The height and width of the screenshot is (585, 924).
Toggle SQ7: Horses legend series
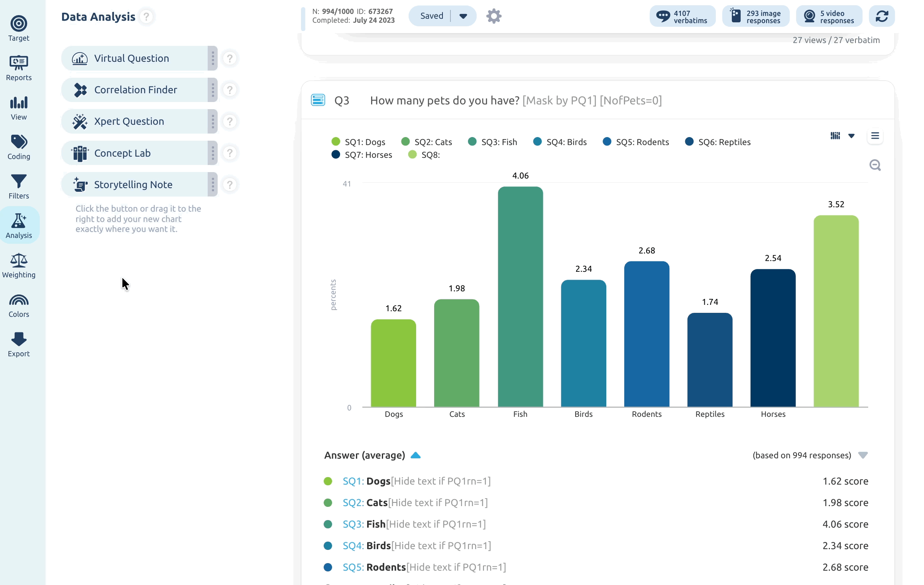coord(362,155)
